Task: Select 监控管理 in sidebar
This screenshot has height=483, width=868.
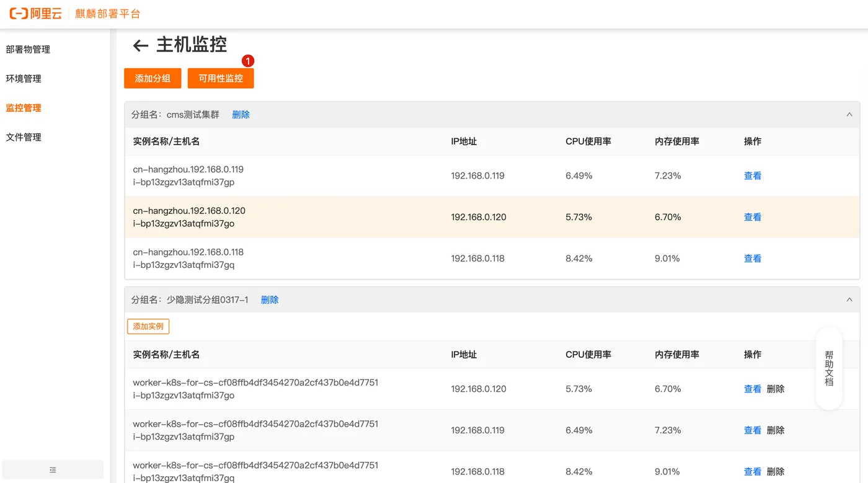Action: (24, 108)
